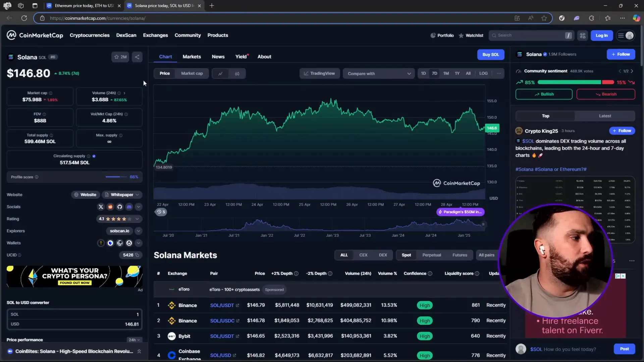Click the Log In button
Viewport: 644px width, 362px height.
coord(602,36)
